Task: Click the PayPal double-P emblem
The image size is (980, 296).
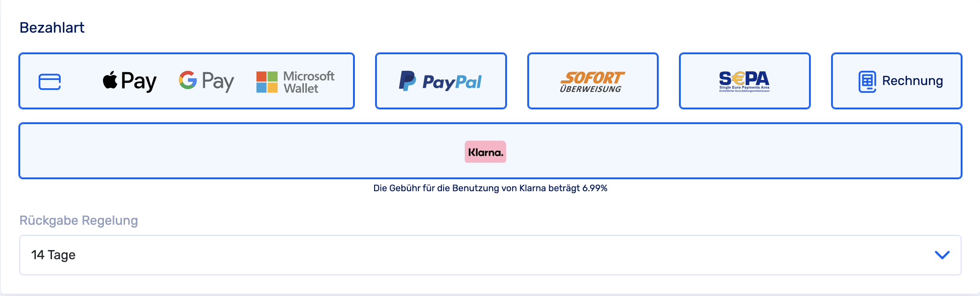Action: point(407,81)
